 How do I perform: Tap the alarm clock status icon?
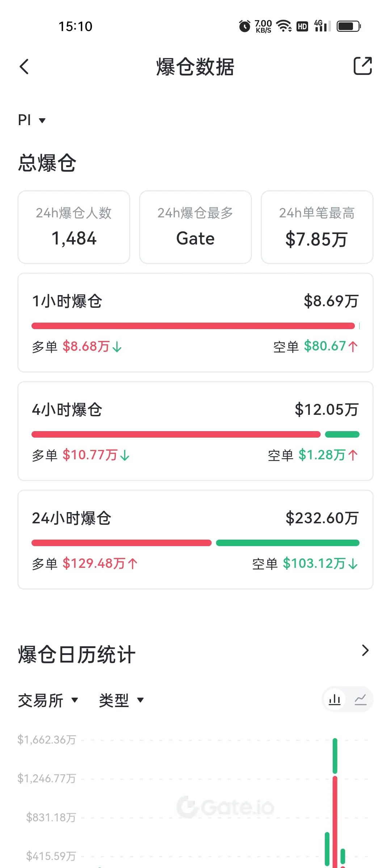(245, 26)
